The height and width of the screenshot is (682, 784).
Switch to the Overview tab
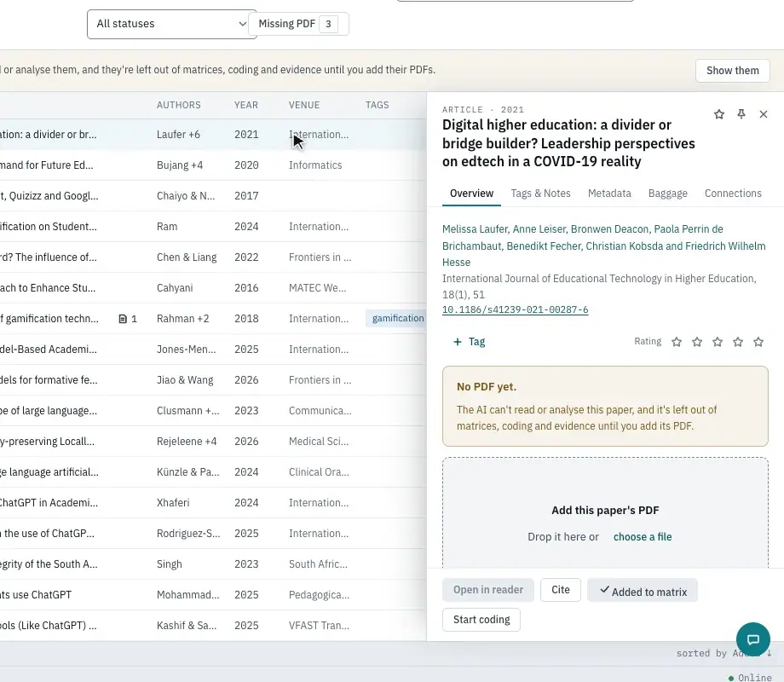[471, 194]
